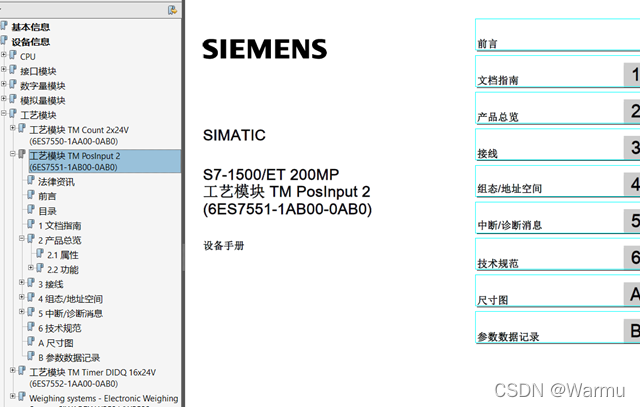Screen dimensions: 640x407
Task: Expand the 数字量模块 bookmark node
Action: coord(4,84)
